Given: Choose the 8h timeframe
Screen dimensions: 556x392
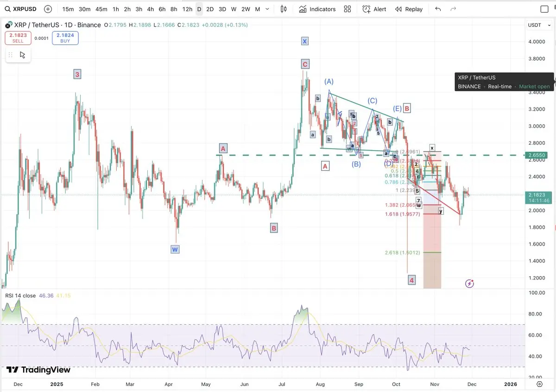Looking at the screenshot, I should 174,9.
